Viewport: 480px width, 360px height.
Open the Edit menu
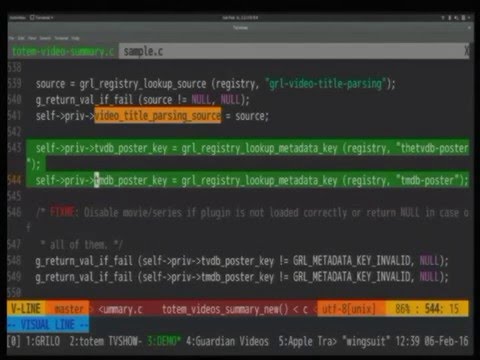tap(21, 38)
